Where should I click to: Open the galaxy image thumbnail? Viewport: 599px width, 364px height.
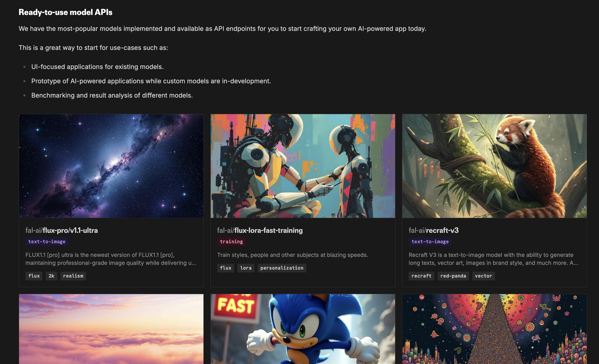point(111,166)
